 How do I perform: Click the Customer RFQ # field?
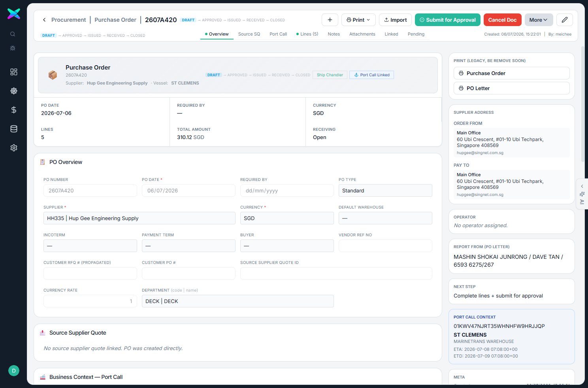click(90, 273)
